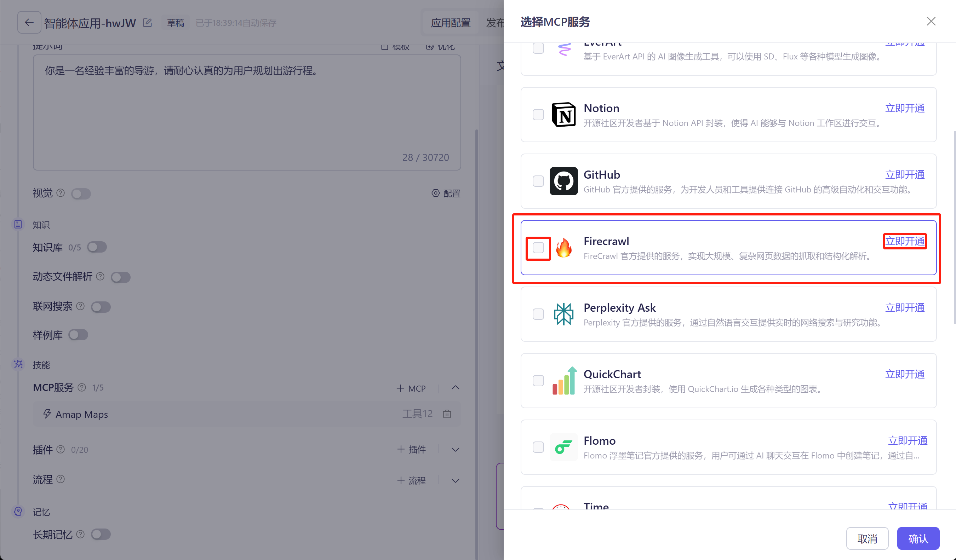
Task: Toggle the 视觉 switch
Action: click(x=81, y=194)
